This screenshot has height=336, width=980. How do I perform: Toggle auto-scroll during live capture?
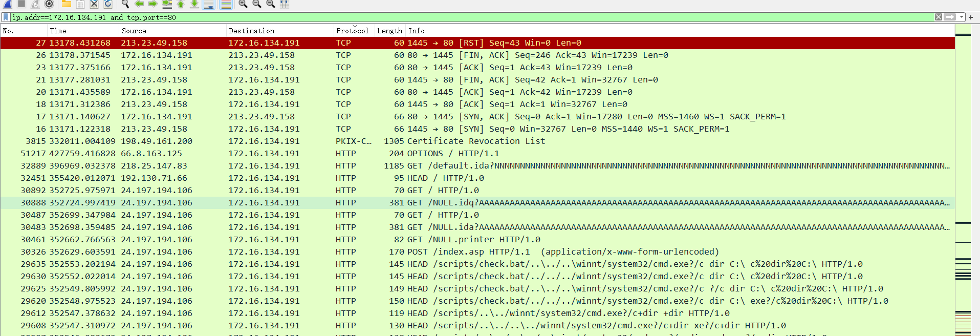click(x=208, y=4)
